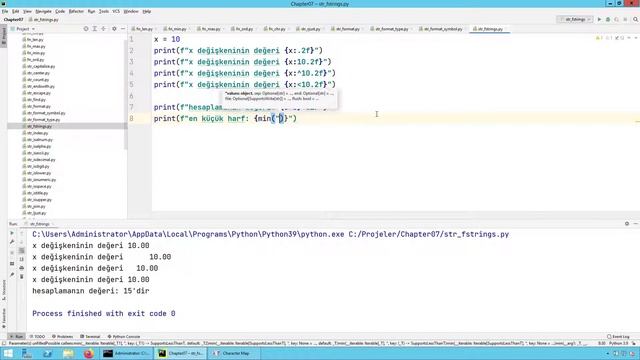Open the Event Log button
640x360 pixels.
[618, 337]
